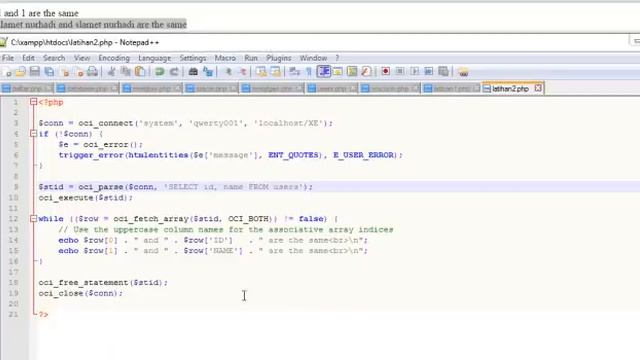Click the oci_execute($stid) line

pos(86,198)
